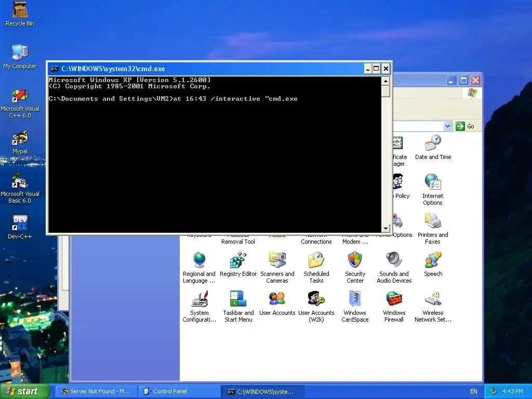The height and width of the screenshot is (399, 532).
Task: Click cmd scrollbar down arrow
Action: [385, 229]
